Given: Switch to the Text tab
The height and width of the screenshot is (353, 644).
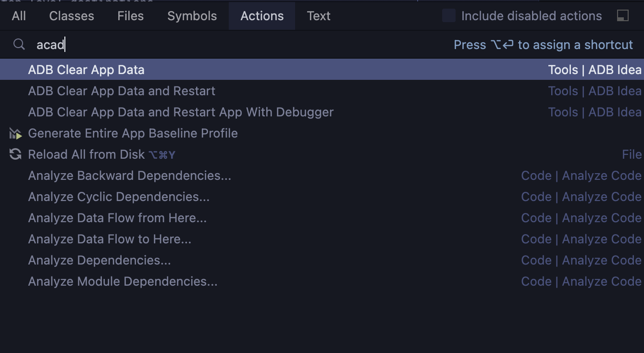Looking at the screenshot, I should (318, 15).
